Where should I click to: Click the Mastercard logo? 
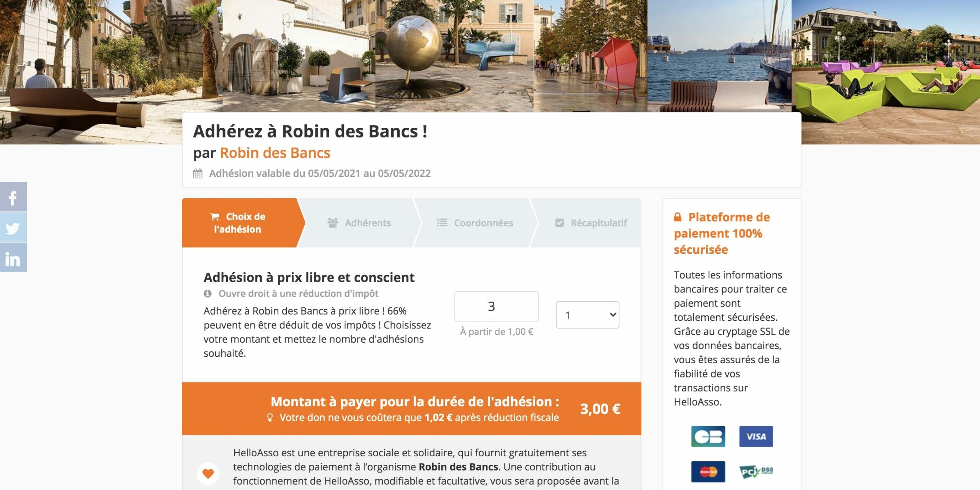[x=708, y=472]
